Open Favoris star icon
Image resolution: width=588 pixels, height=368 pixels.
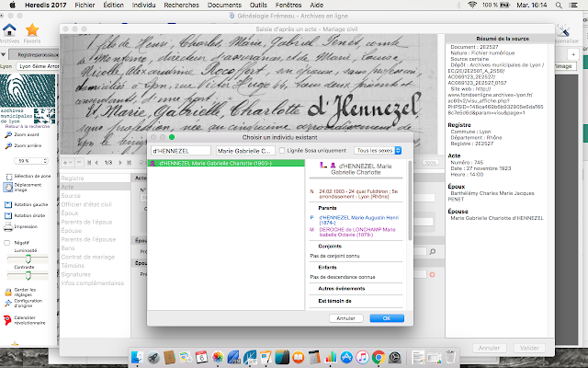32,29
